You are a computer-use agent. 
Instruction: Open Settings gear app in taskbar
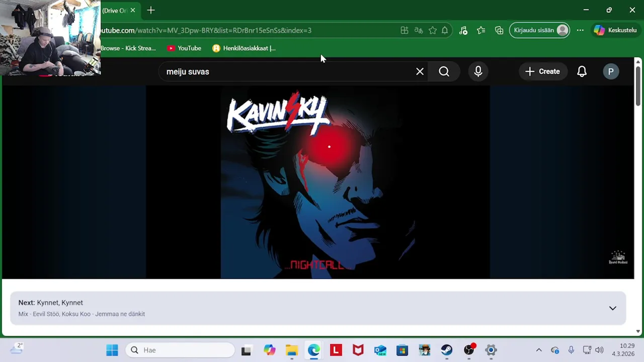point(491,350)
